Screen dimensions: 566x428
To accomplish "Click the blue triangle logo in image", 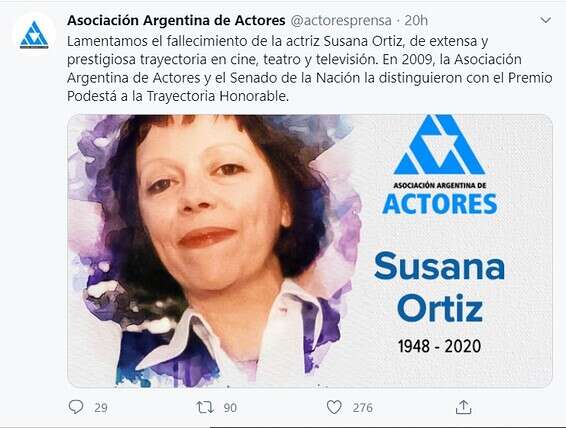I will pos(439,144).
